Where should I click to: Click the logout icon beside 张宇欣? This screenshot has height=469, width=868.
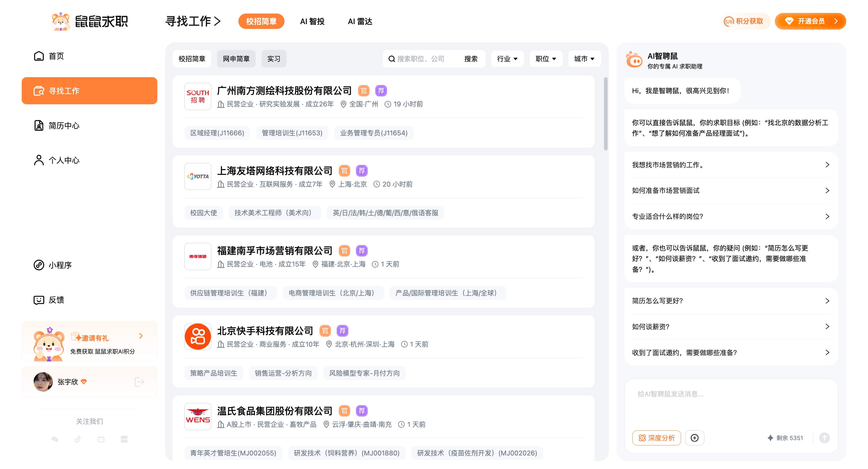pos(139,382)
